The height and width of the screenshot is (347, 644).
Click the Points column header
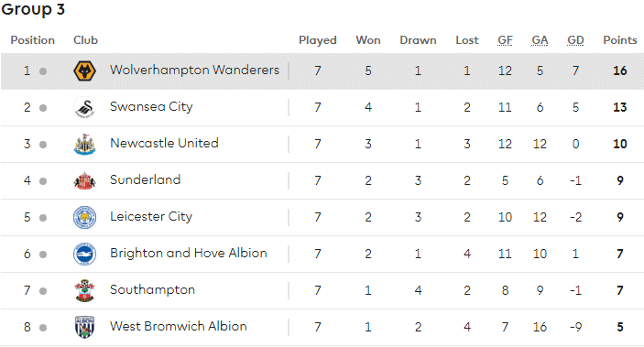pyautogui.click(x=620, y=40)
